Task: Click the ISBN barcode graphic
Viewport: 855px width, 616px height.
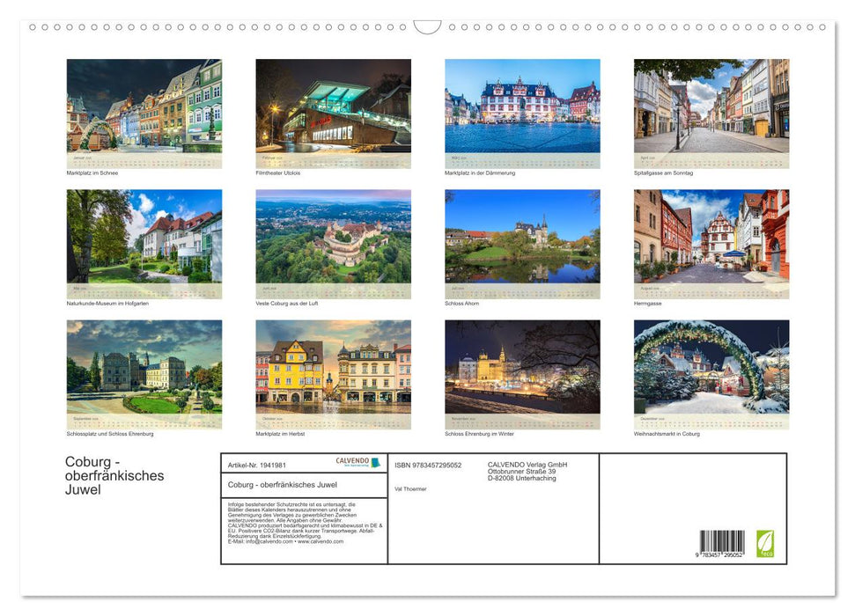Action: 720,541
